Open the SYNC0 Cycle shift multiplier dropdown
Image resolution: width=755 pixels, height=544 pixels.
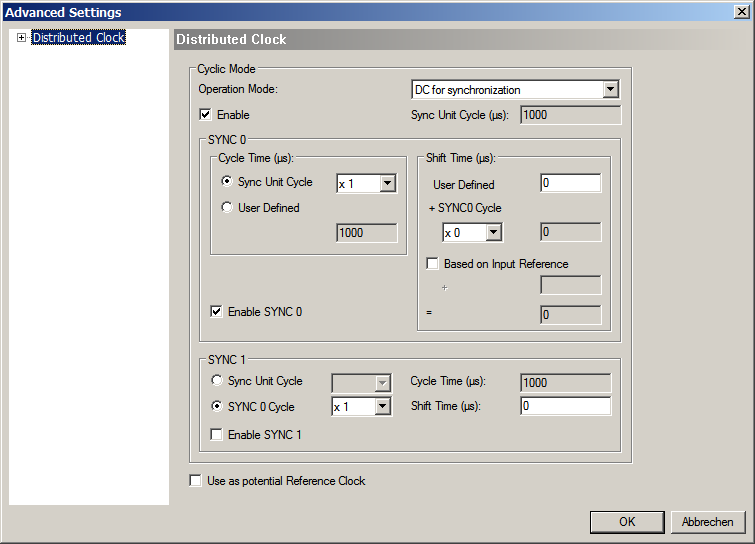pos(492,233)
